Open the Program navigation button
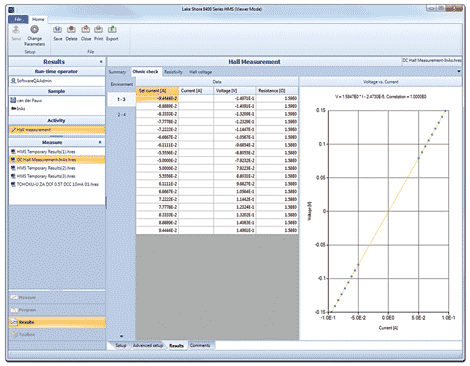 pos(57,310)
